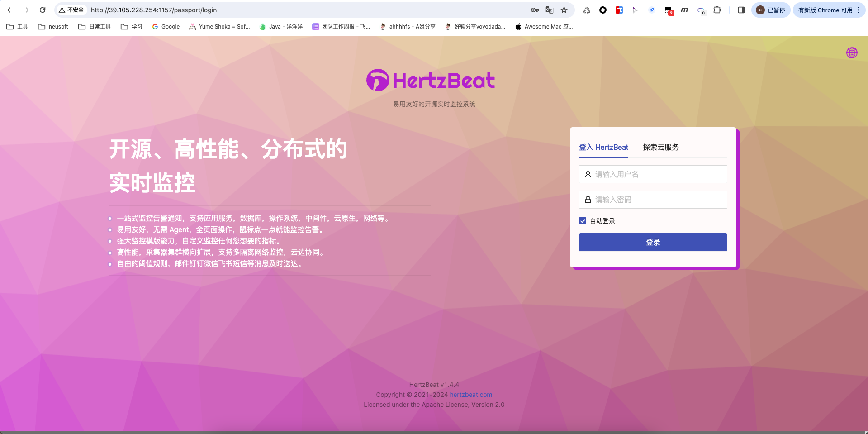This screenshot has width=868, height=434.
Task: Click the HertzBeat logo
Action: 431,81
